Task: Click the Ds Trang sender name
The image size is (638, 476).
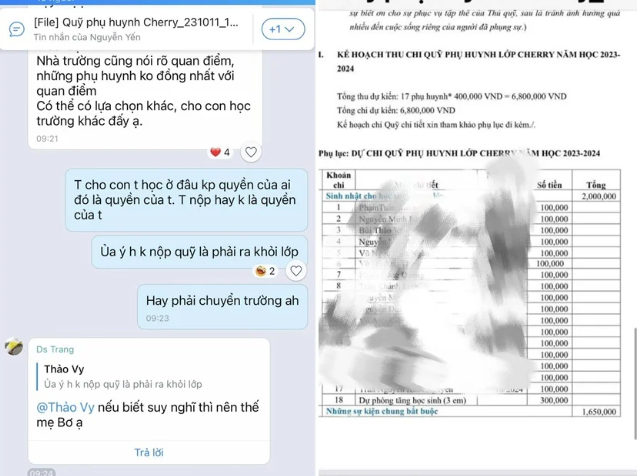Action: (x=55, y=349)
